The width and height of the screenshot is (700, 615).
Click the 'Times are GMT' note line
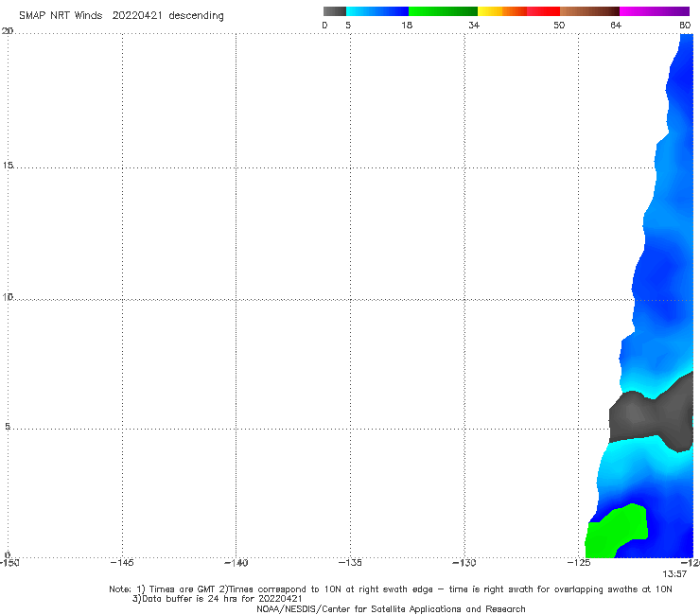pyautogui.click(x=390, y=589)
